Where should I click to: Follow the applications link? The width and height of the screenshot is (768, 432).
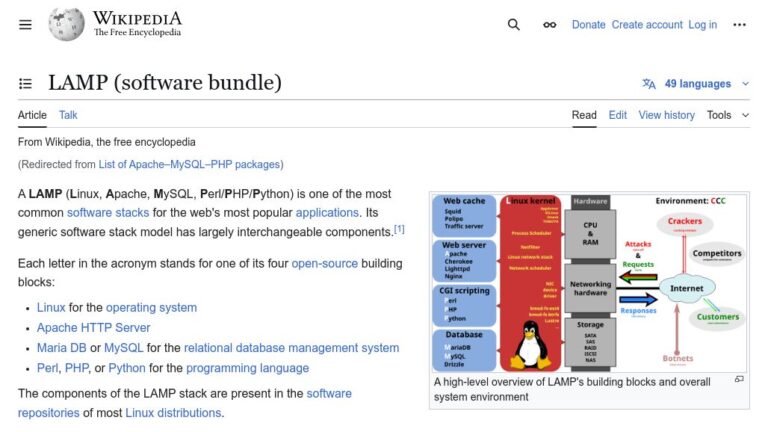(x=327, y=213)
